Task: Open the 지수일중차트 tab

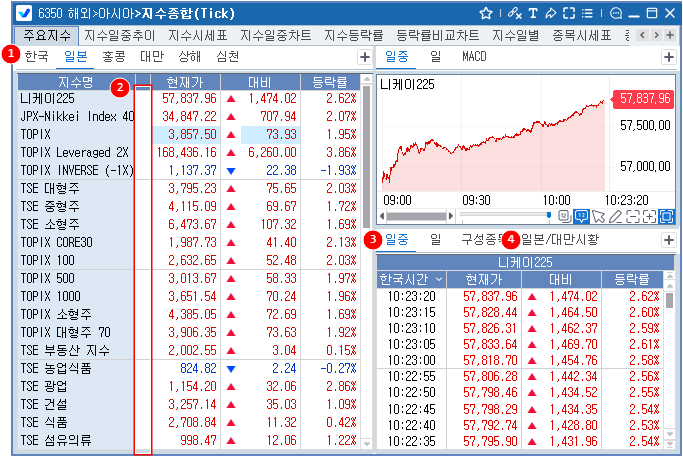Action: [274, 35]
